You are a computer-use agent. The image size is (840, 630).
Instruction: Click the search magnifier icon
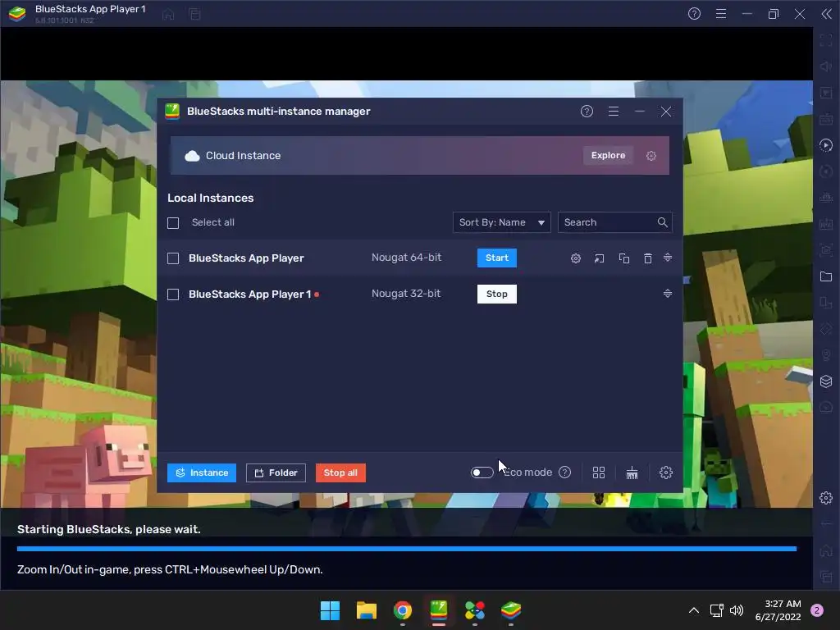tap(662, 222)
